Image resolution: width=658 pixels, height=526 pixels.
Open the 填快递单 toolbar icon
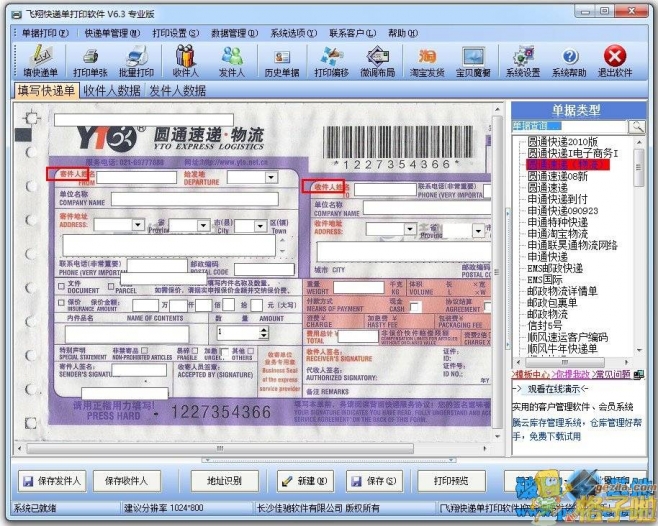coord(40,61)
